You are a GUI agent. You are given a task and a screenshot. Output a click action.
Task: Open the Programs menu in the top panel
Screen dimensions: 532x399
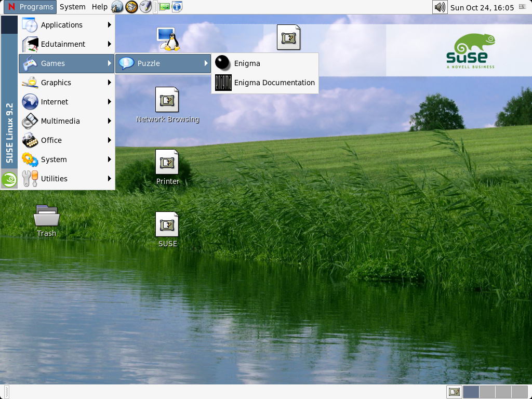[30, 7]
